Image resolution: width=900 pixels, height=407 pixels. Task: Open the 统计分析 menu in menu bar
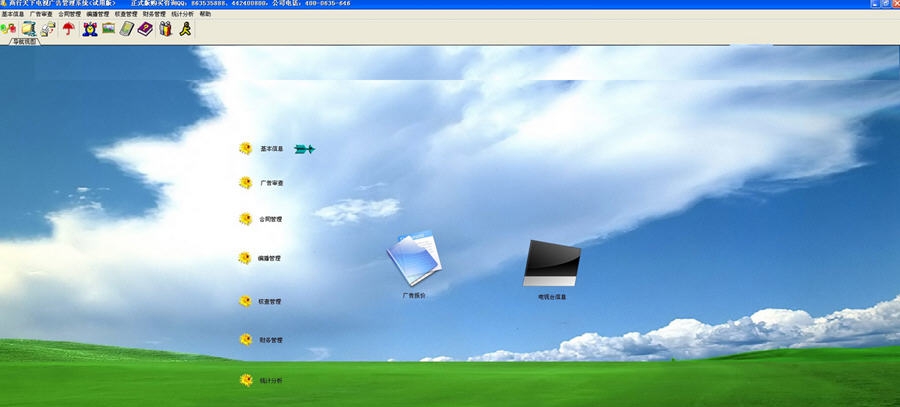click(x=183, y=14)
